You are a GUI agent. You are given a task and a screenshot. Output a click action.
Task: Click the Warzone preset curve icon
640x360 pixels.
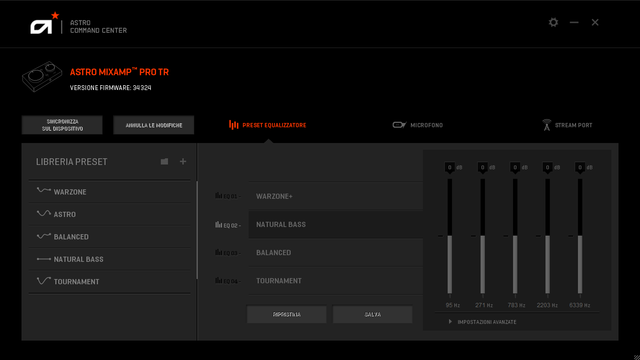[44, 191]
